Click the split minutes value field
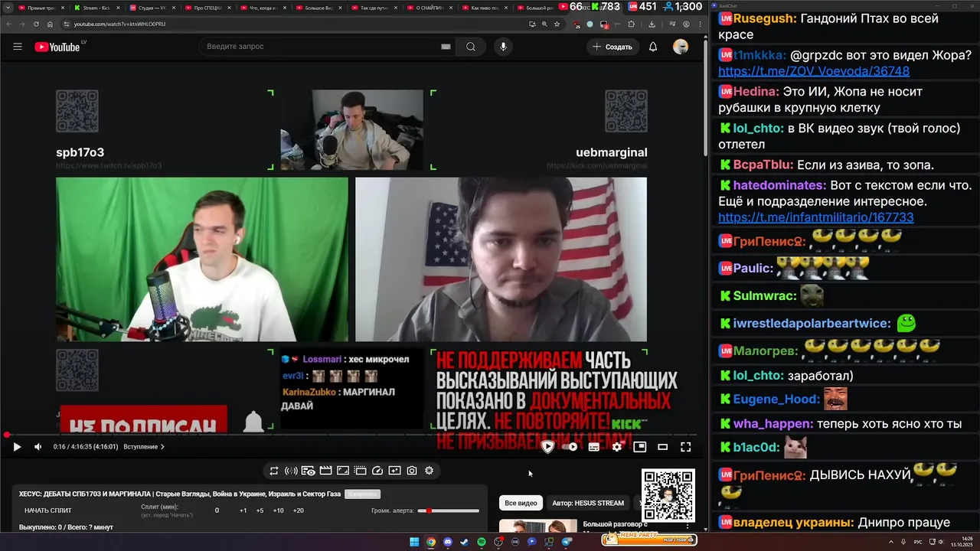This screenshot has height=551, width=980. (x=217, y=510)
